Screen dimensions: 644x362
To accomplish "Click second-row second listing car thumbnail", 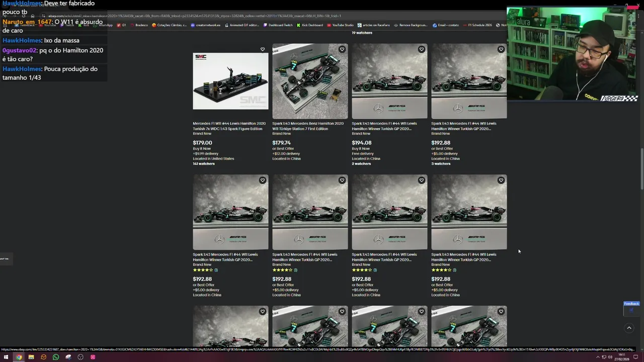I will [x=310, y=212].
